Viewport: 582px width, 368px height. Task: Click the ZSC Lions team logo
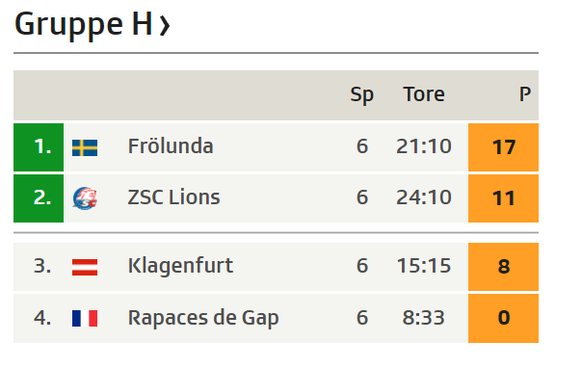[x=85, y=198]
